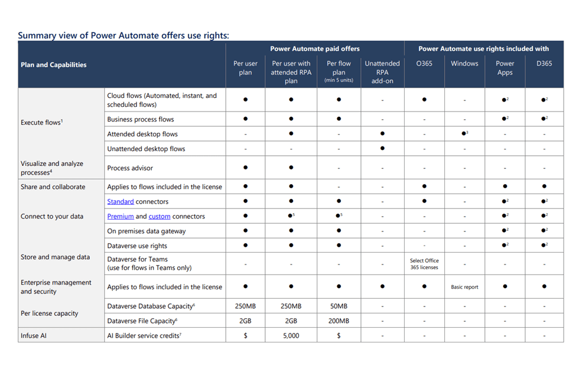Select the Windows column header

[x=464, y=64]
